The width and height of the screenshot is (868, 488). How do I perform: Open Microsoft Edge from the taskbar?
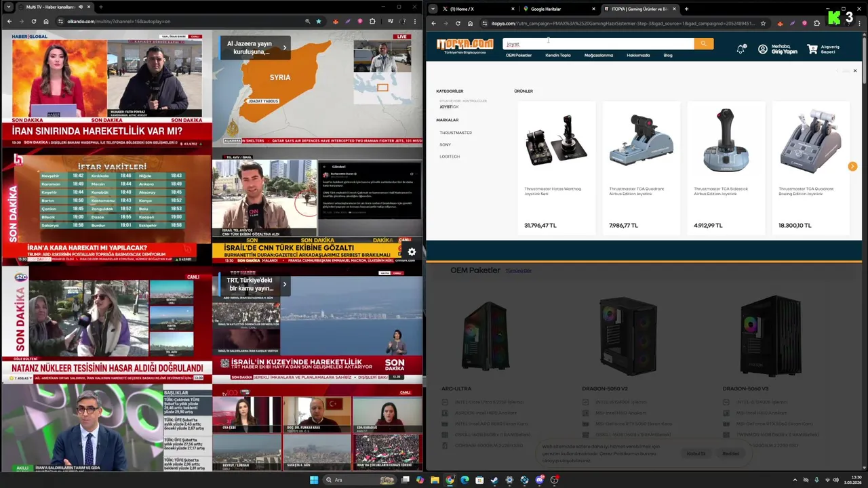[465, 480]
